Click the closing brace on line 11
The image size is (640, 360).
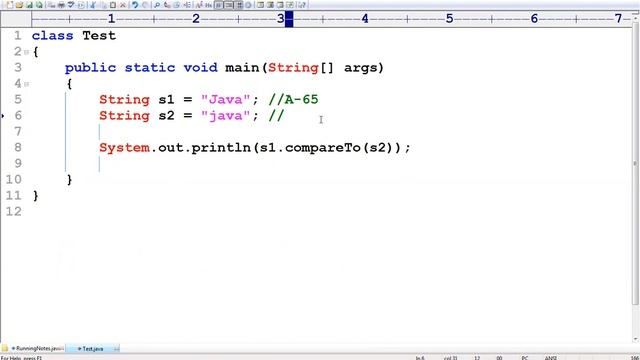(36, 196)
